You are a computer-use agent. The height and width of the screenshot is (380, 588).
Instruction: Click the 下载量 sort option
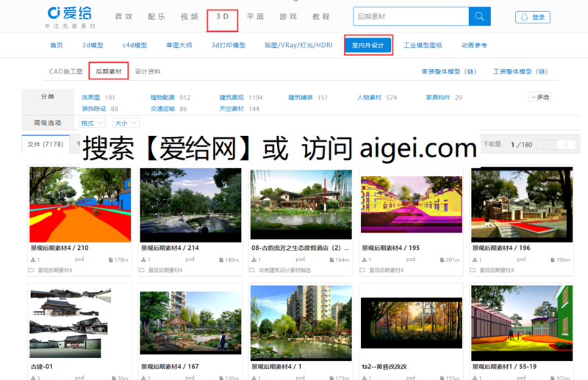(492, 144)
